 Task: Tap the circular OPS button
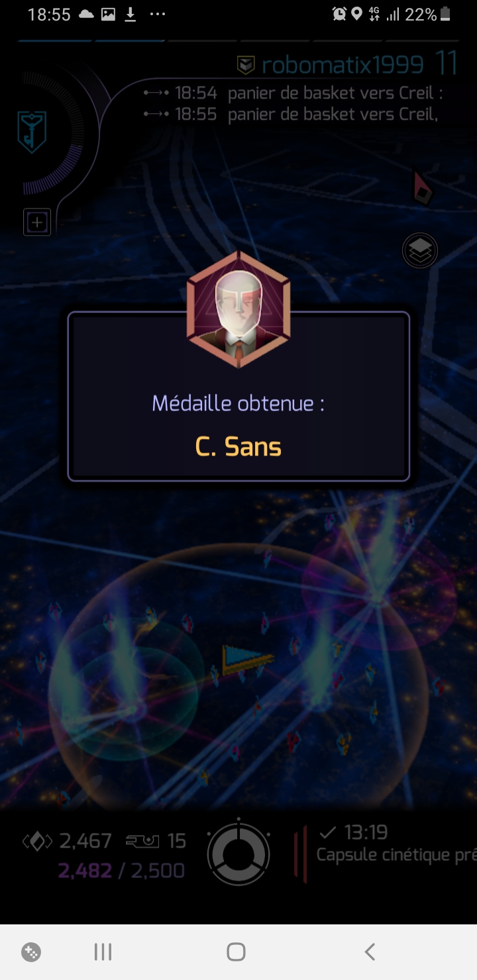238,855
